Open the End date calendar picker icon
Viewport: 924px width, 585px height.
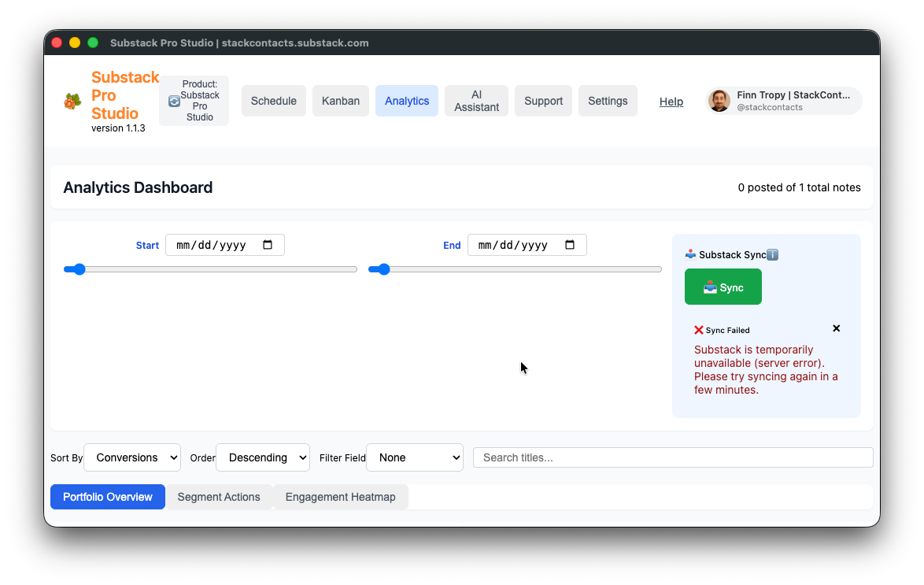(570, 245)
